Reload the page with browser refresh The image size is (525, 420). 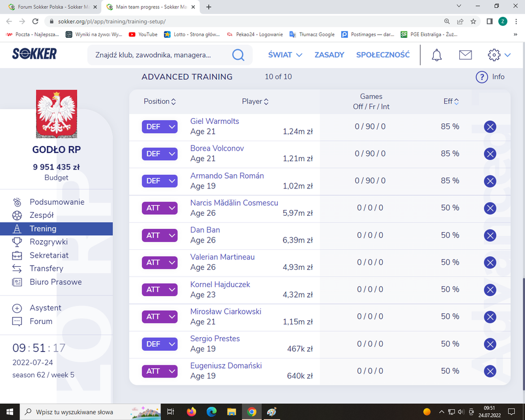tap(35, 22)
